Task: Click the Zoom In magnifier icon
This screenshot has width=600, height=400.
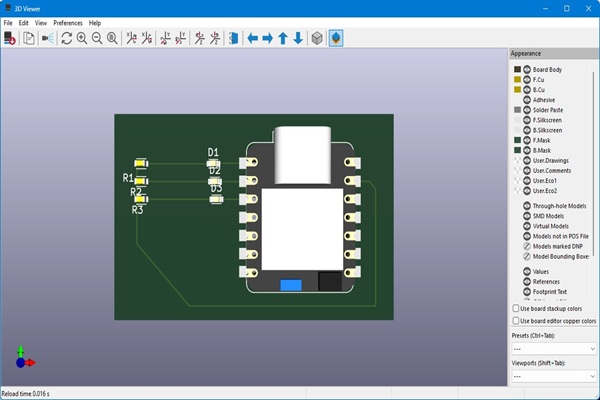Action: click(x=82, y=38)
